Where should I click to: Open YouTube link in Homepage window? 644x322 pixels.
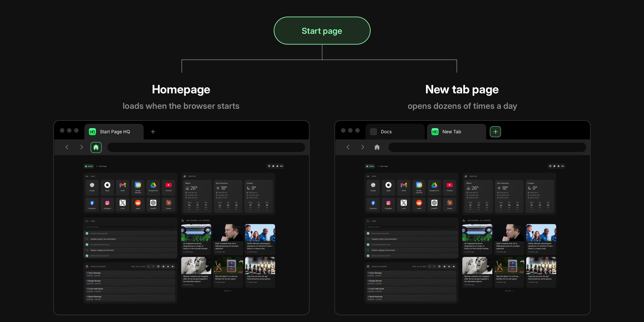click(x=168, y=187)
